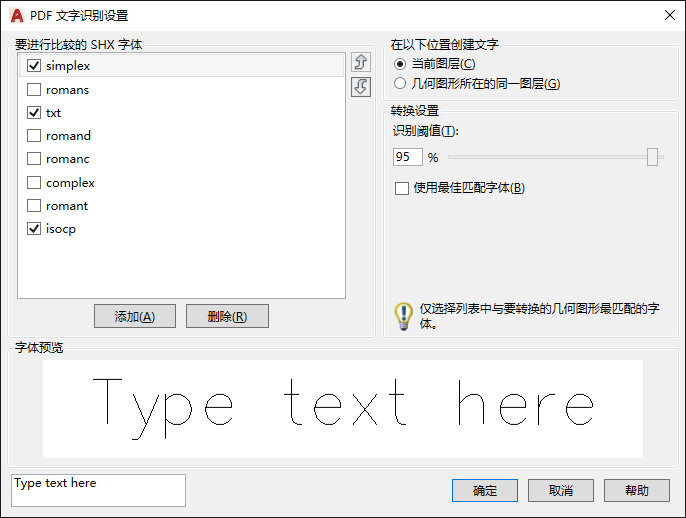Select 几何图形所在的同一图层 radio option
This screenshot has width=686, height=518.
(x=399, y=83)
